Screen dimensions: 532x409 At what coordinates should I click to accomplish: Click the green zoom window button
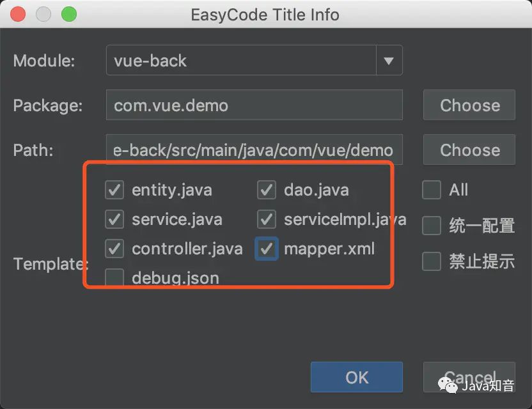(x=69, y=13)
